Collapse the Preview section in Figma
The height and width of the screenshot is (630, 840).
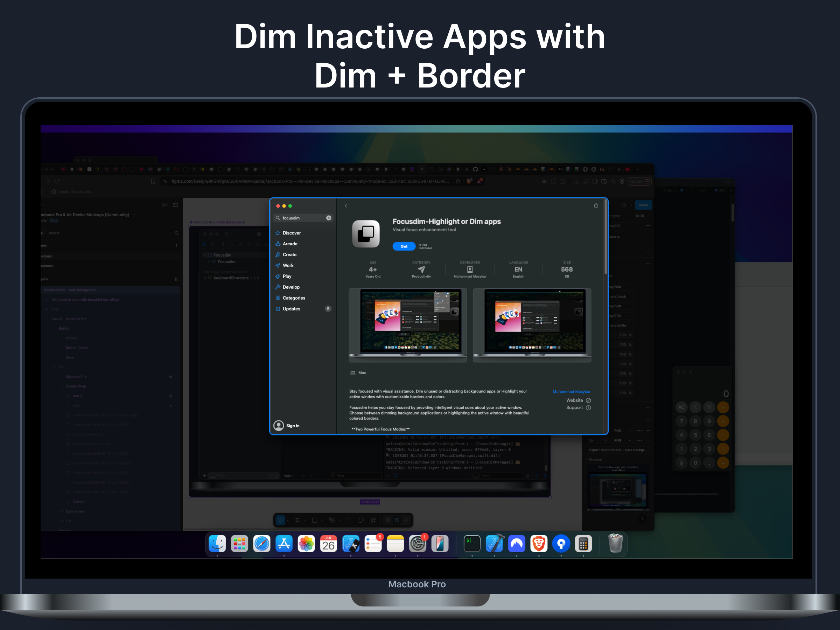[x=595, y=460]
